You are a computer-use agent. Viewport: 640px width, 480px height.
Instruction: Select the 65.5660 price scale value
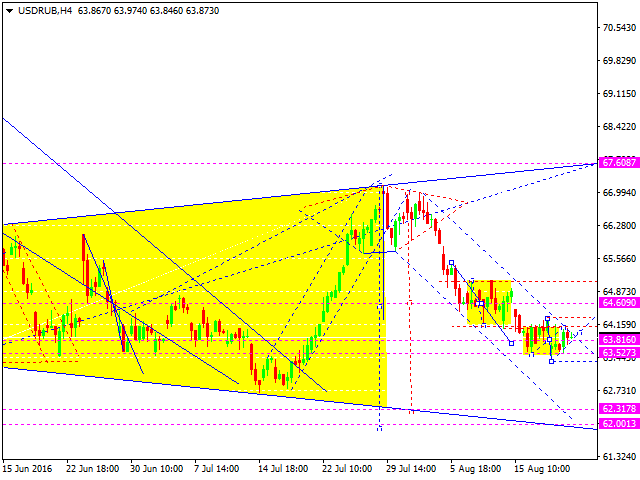pos(620,259)
